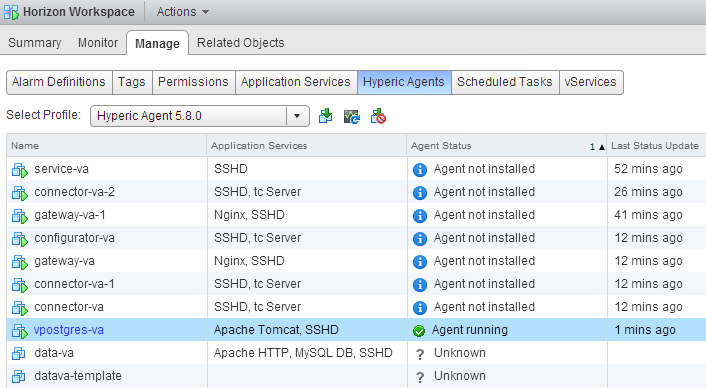Open the Related Objects tab

coord(240,43)
